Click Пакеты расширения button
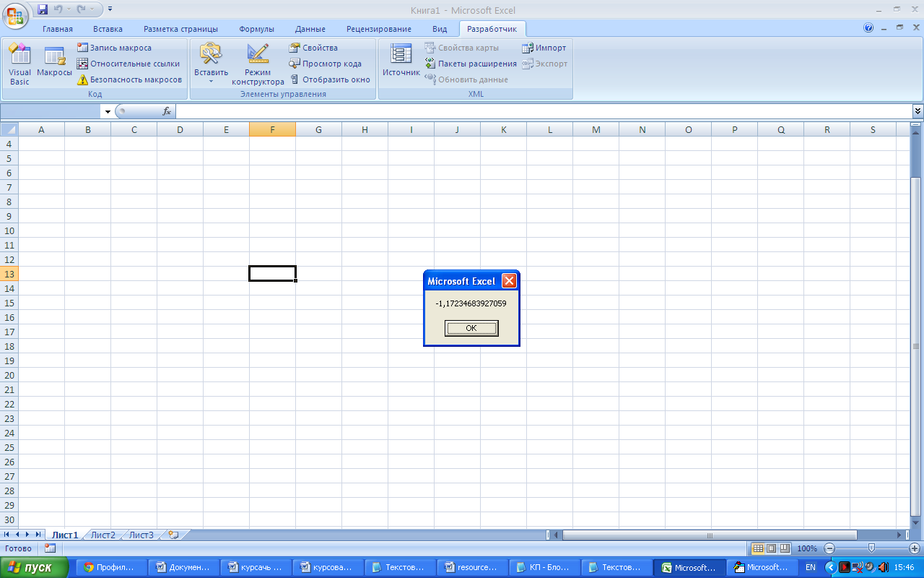 (471, 64)
